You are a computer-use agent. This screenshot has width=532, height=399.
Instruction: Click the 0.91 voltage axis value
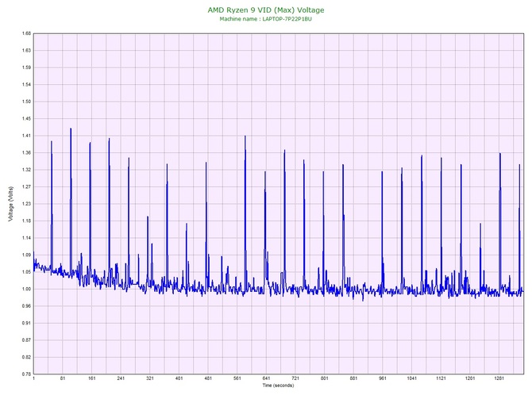(26, 323)
